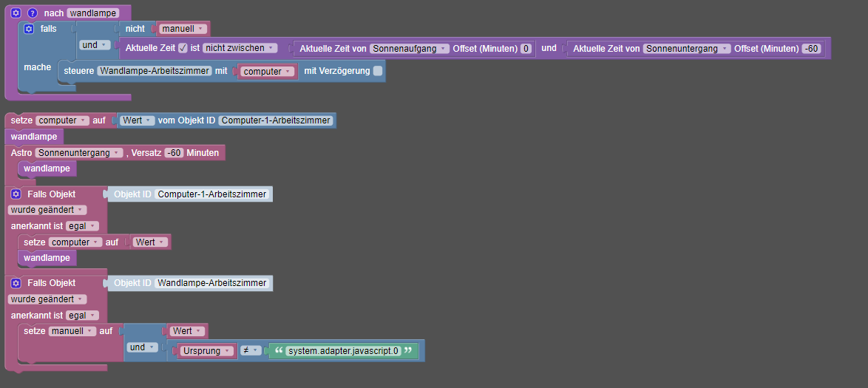Open the 'computer' variable dropdown in the 'steuere' block
This screenshot has width=868, height=388.
(268, 72)
